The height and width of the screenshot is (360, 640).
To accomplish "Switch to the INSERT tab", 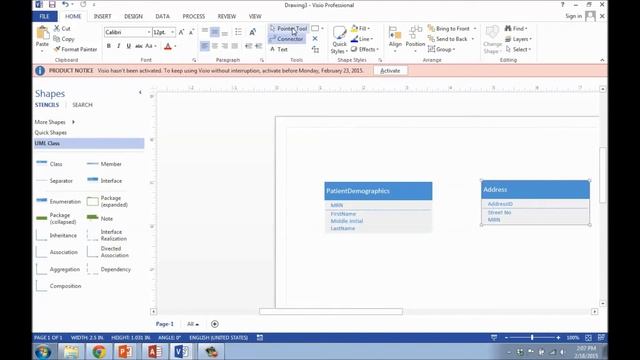I will [102, 16].
